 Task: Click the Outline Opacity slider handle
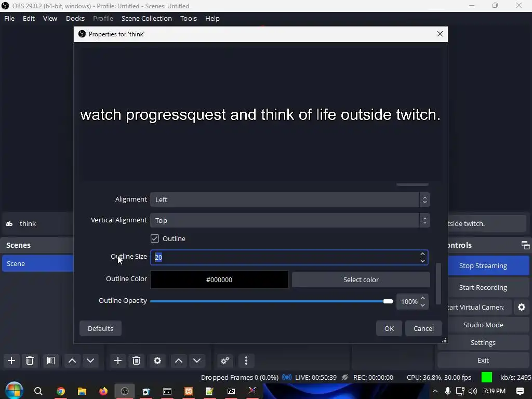click(x=388, y=301)
